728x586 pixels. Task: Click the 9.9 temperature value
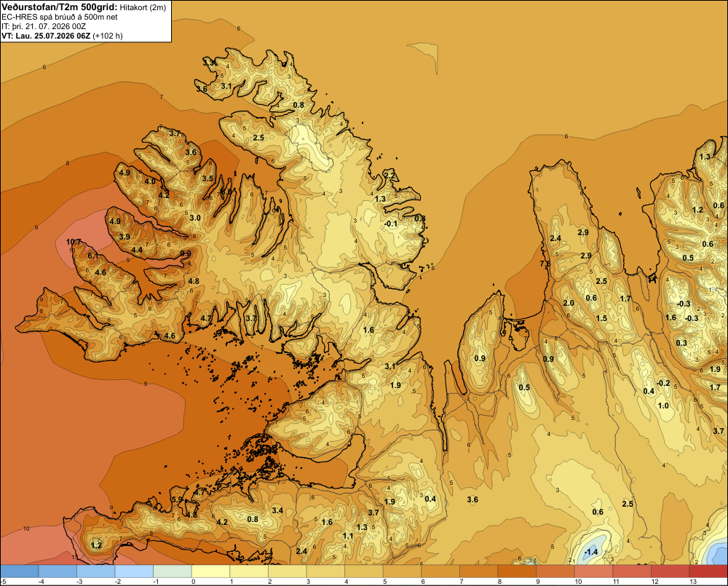coord(186,253)
